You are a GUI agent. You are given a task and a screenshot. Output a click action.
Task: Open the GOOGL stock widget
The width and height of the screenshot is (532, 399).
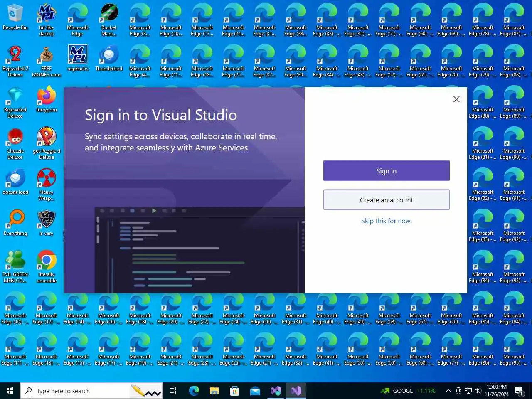(x=408, y=391)
